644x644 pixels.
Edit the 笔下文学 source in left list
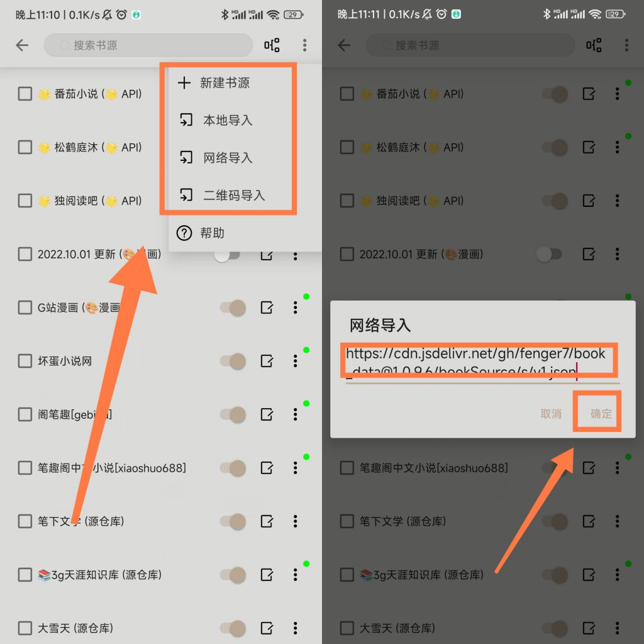click(267, 521)
